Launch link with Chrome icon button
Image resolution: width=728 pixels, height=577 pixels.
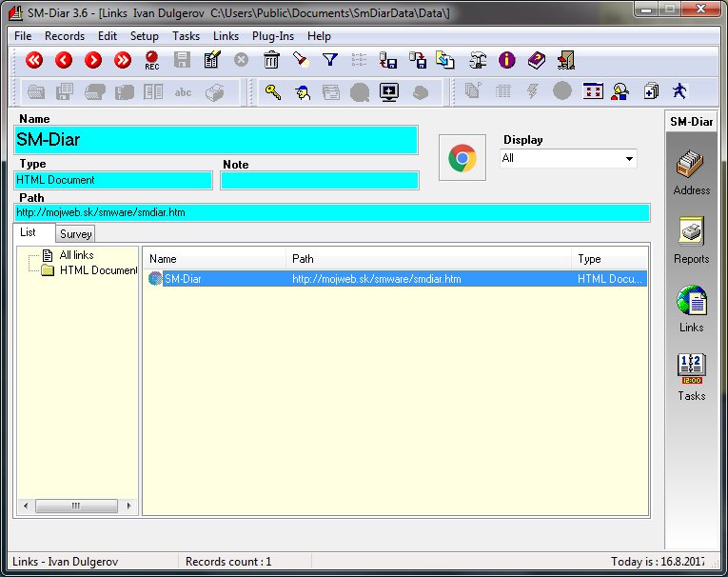462,157
